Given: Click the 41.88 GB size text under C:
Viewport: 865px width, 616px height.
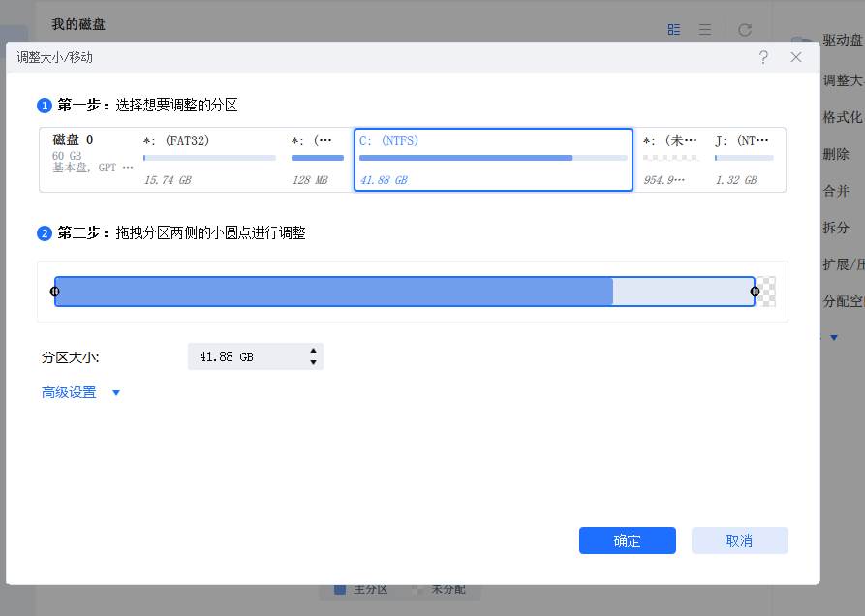Looking at the screenshot, I should click(384, 180).
